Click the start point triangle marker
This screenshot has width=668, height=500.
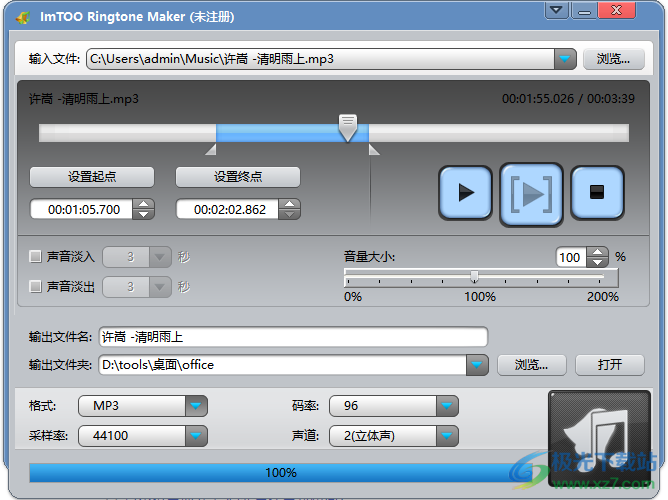tap(211, 149)
